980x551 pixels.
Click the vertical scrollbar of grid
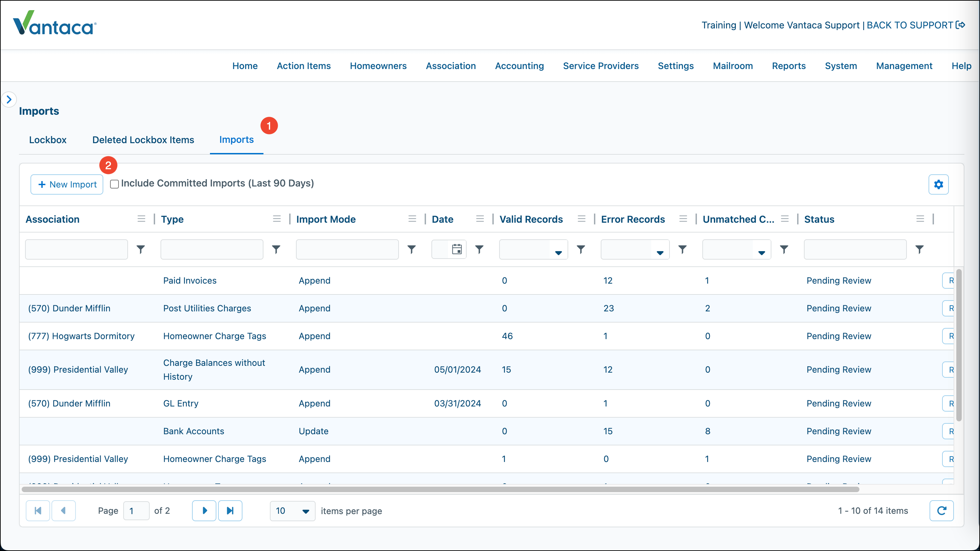point(959,345)
